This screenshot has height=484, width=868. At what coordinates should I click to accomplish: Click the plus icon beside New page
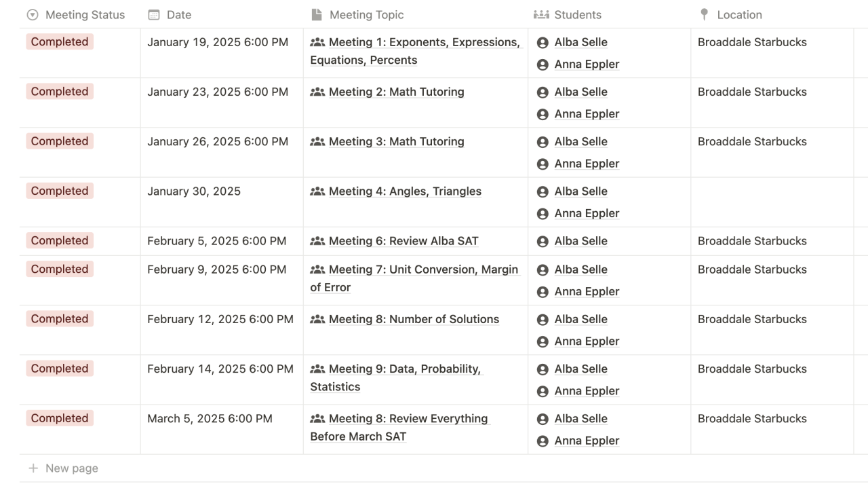click(33, 468)
